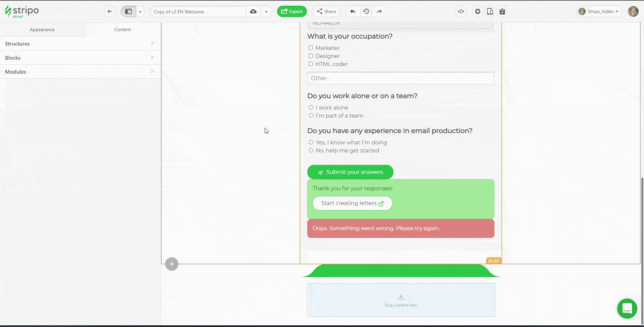Click the green Export button
The height and width of the screenshot is (327, 644).
click(292, 11)
